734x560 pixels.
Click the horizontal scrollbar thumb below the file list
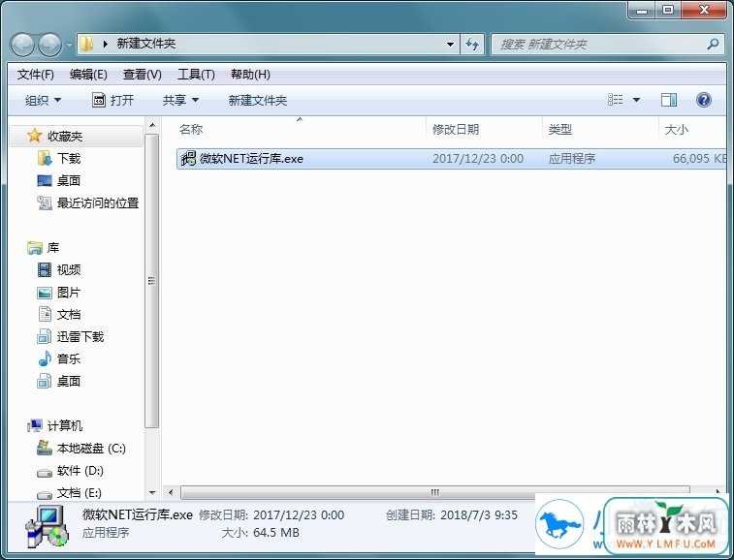tap(435, 492)
